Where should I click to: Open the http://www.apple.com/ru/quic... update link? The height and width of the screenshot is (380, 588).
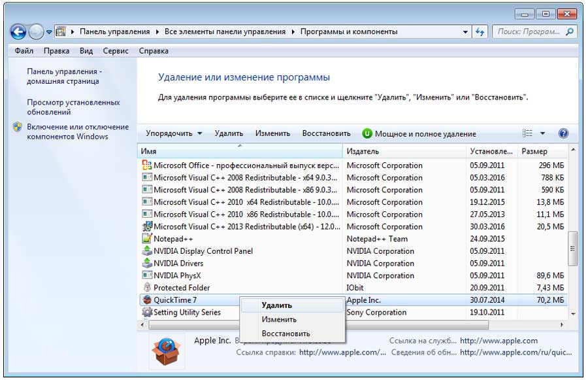tap(516, 353)
